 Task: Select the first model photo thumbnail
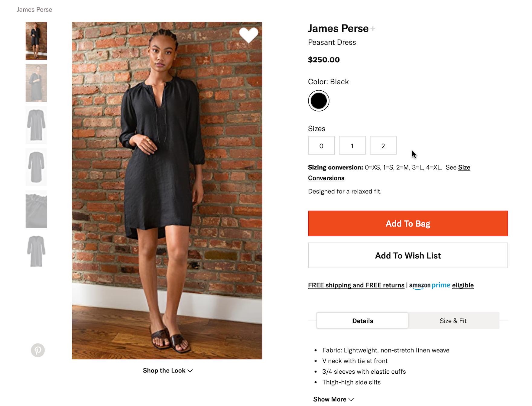36,41
